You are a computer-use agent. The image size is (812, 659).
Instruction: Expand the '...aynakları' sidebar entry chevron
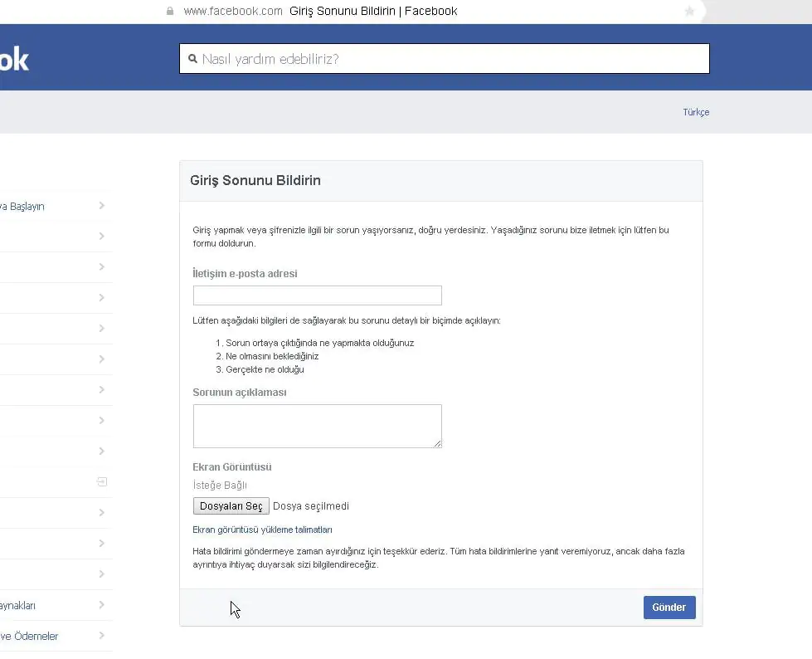(x=100, y=604)
